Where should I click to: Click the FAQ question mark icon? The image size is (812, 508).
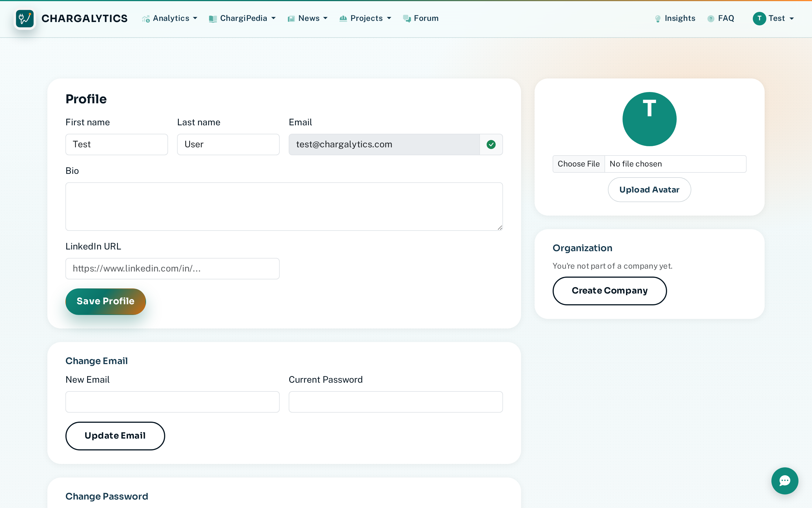pos(711,19)
